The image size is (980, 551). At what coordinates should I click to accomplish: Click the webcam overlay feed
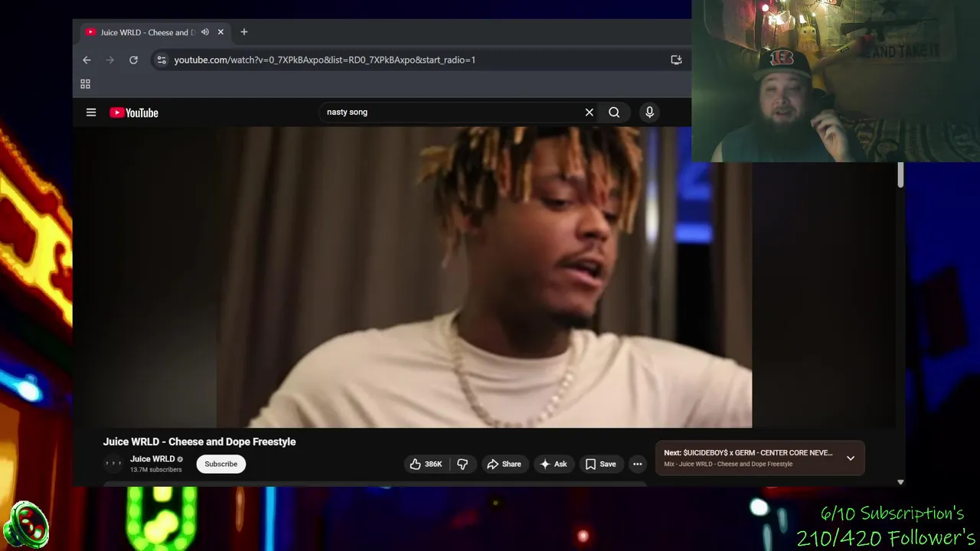tap(835, 81)
